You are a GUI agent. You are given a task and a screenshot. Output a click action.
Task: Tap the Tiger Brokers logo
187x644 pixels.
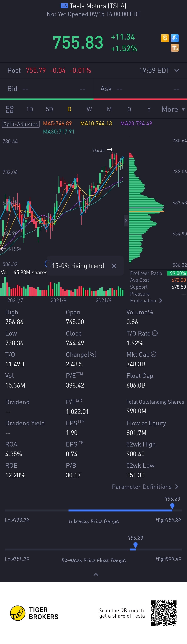pos(18,613)
